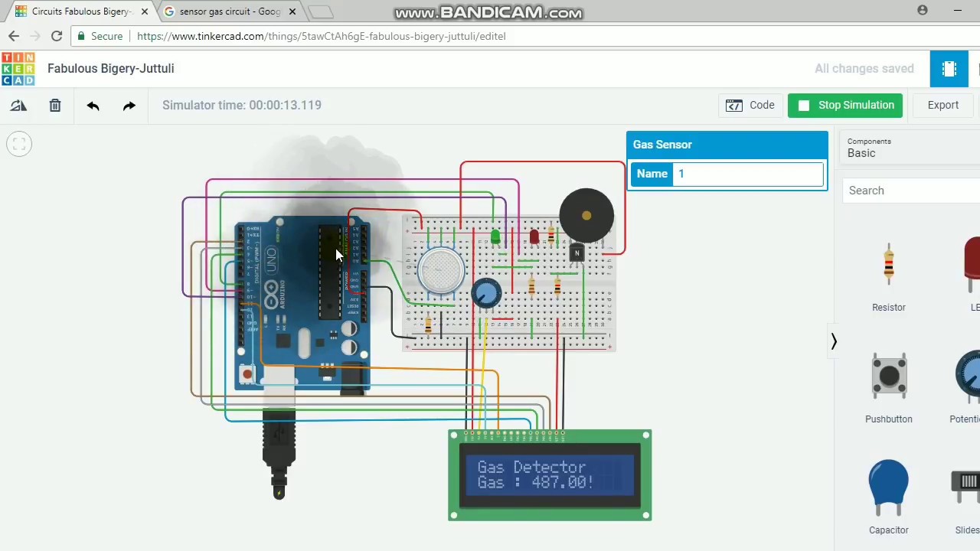This screenshot has height=551, width=980.
Task: Open the circuit view icon
Action: [x=949, y=69]
